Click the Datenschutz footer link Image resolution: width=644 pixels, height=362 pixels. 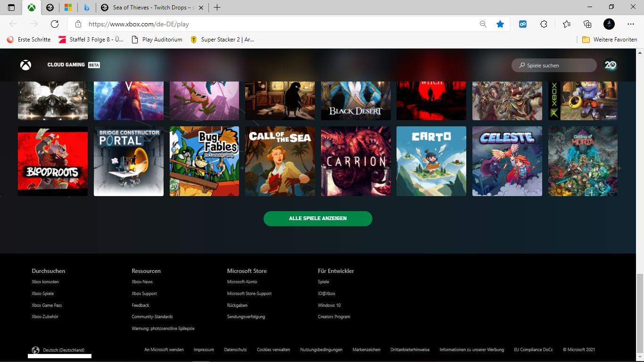pos(235,350)
